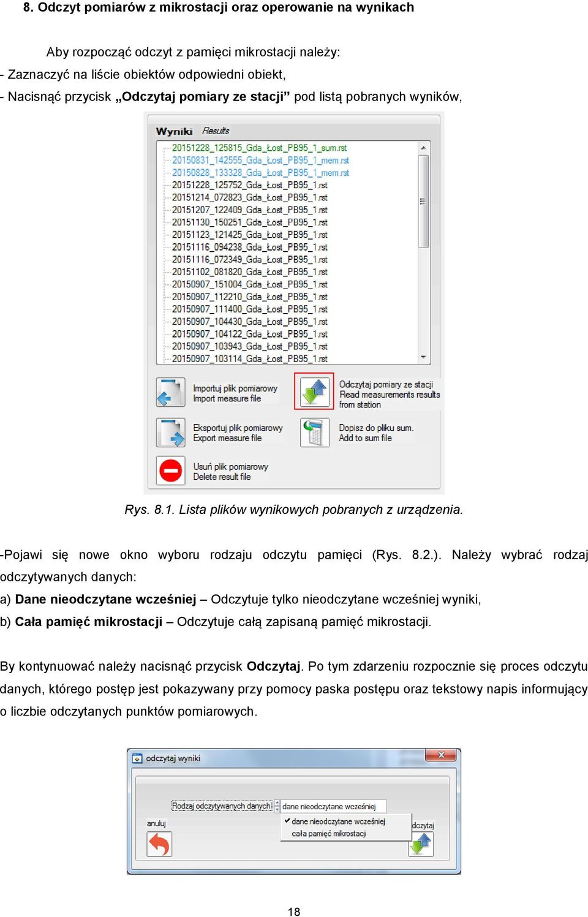Select 20150907_111400_Gda_Łost_PB95_1.rst
The width and height of the screenshot is (588, 917).
point(250,309)
